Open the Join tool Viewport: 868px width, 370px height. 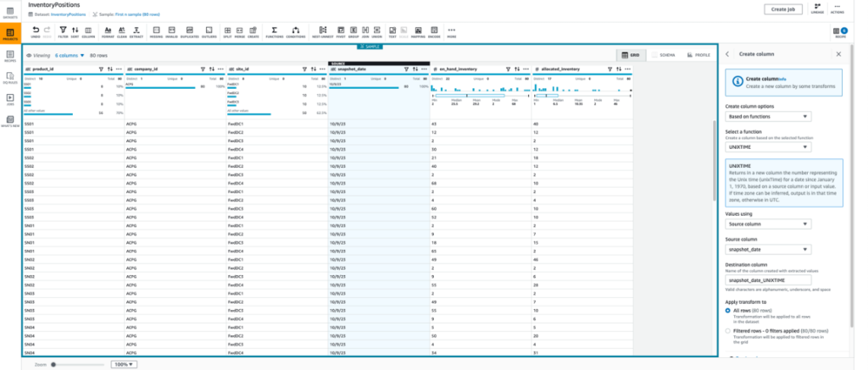click(365, 31)
